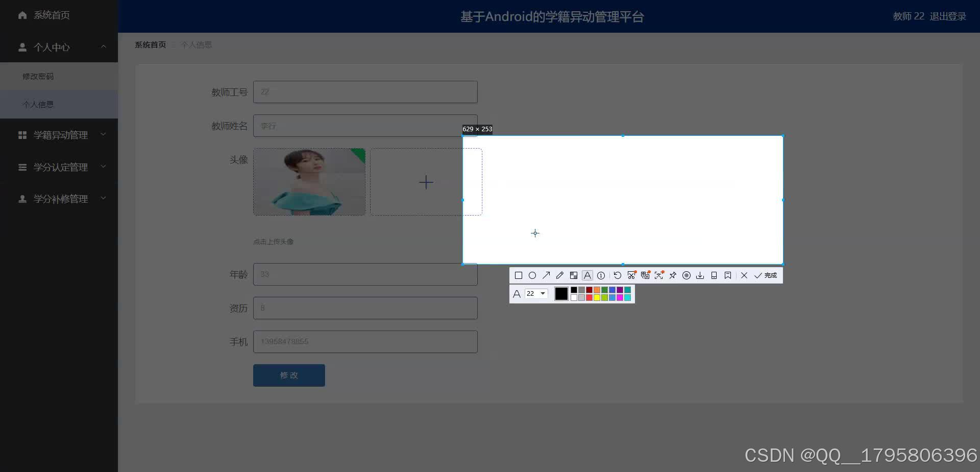The height and width of the screenshot is (472, 980).
Task: Pin the screenshot to screen
Action: [x=673, y=275]
